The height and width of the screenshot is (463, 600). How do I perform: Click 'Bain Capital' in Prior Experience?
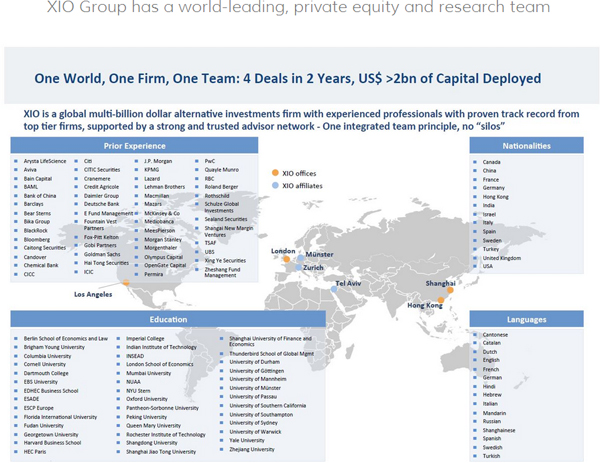click(38, 179)
